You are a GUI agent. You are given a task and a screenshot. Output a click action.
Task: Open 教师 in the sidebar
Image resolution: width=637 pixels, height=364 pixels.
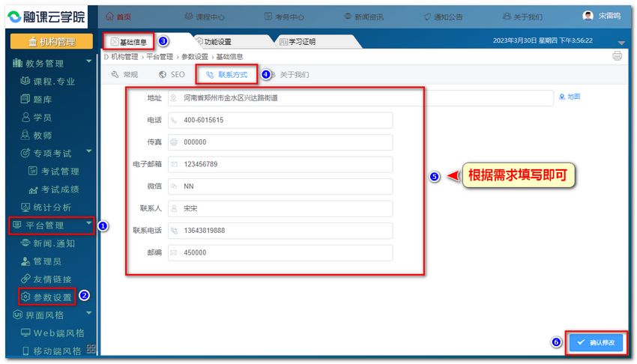[42, 135]
